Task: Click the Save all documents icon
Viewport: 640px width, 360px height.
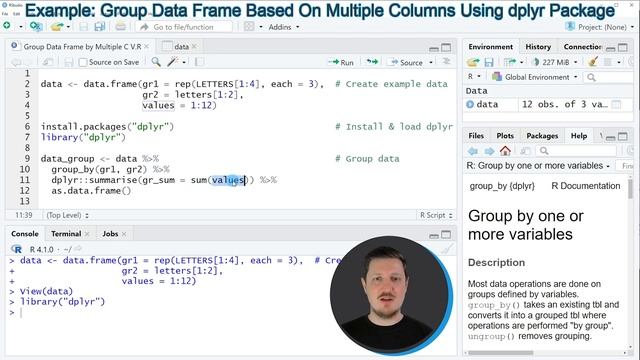Action: point(99,27)
